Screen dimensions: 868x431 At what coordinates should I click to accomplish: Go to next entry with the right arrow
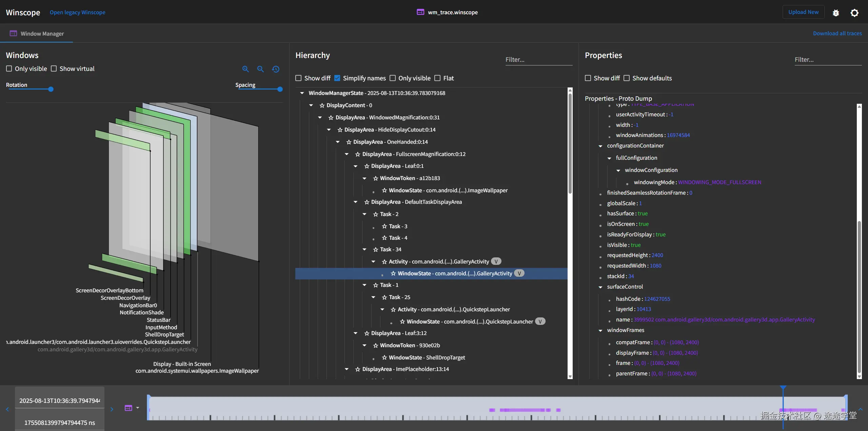(x=112, y=409)
